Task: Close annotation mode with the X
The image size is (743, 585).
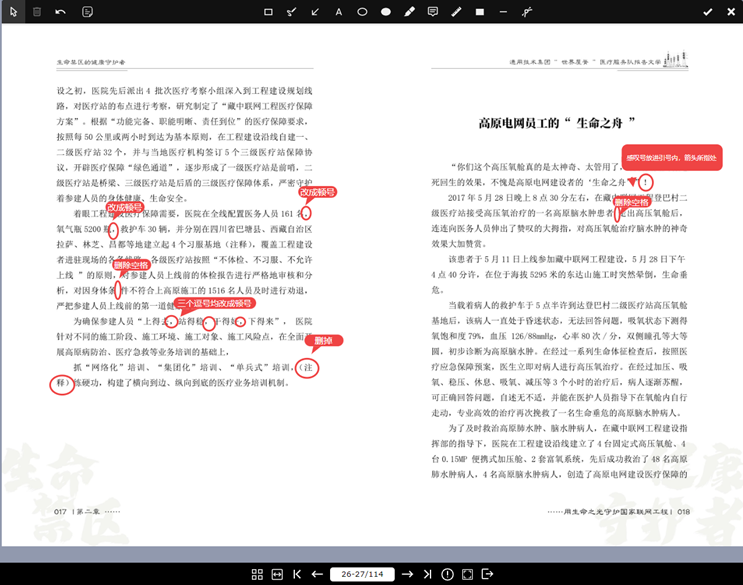Action: [731, 12]
